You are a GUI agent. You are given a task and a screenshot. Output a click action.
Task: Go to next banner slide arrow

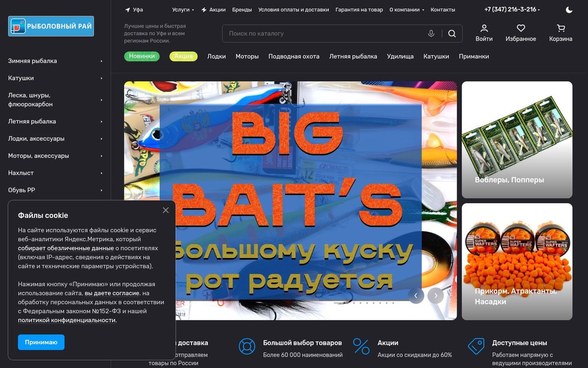436,295
